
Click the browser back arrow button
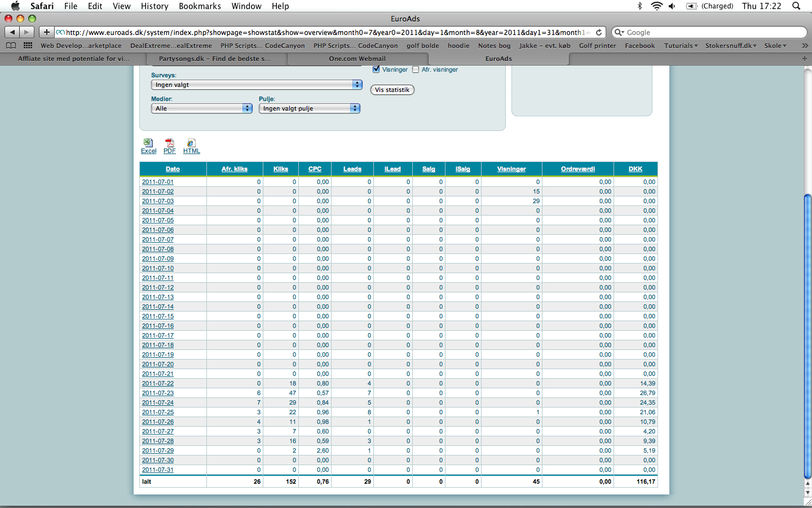click(12, 32)
